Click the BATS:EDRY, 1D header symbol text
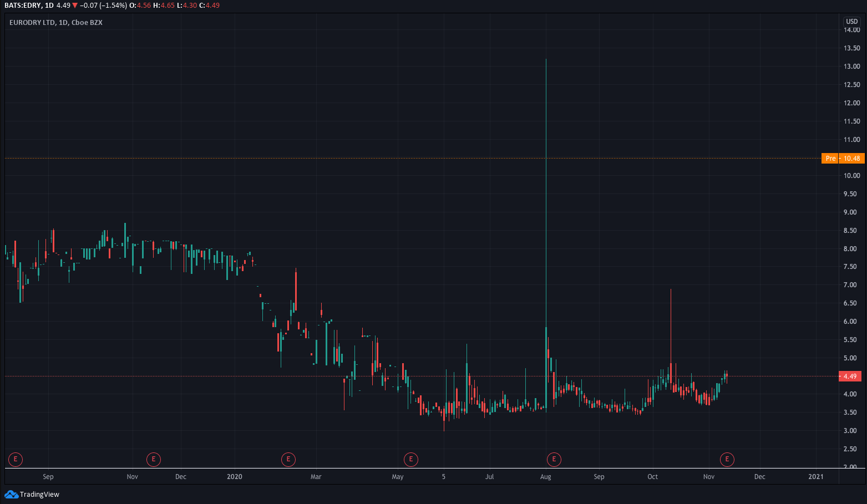The height and width of the screenshot is (504, 867). tap(29, 6)
